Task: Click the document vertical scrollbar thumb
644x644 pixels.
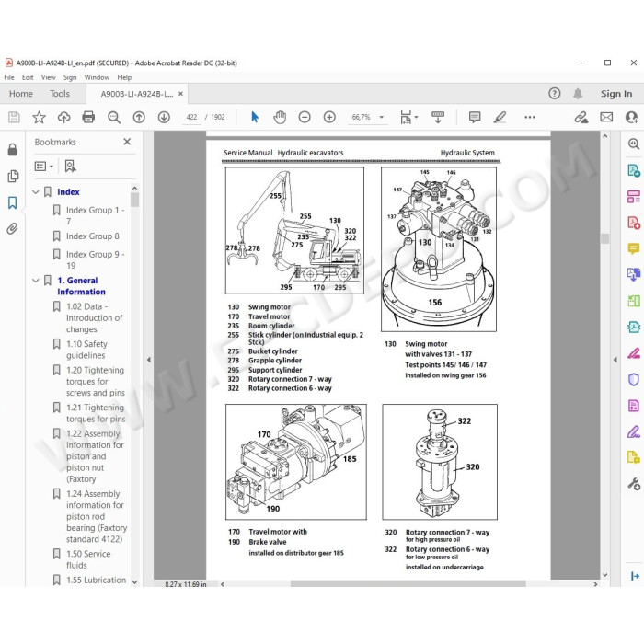Action: point(604,238)
